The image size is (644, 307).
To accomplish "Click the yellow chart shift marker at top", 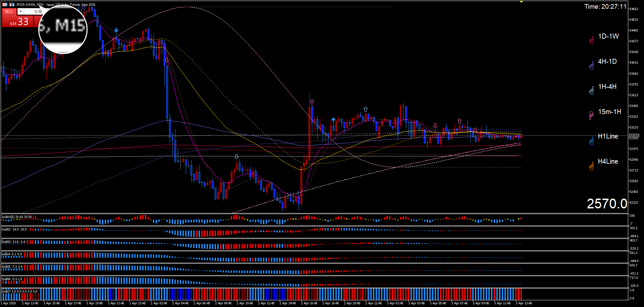I will (522, 2).
